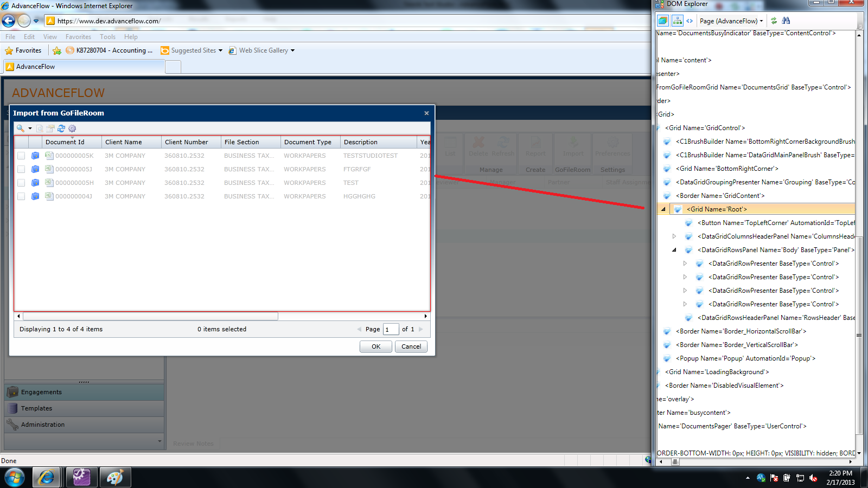The width and height of the screenshot is (868, 488).
Task: Open the Favorites menu in Internet Explorer
Action: tap(78, 37)
